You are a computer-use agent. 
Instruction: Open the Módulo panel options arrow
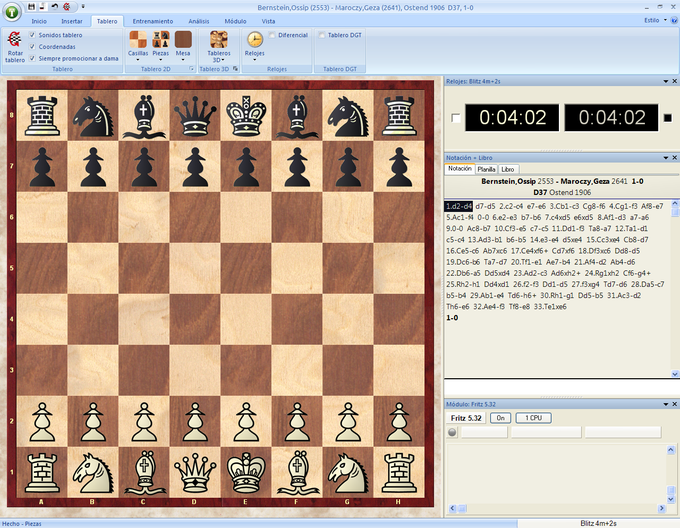tap(666, 404)
